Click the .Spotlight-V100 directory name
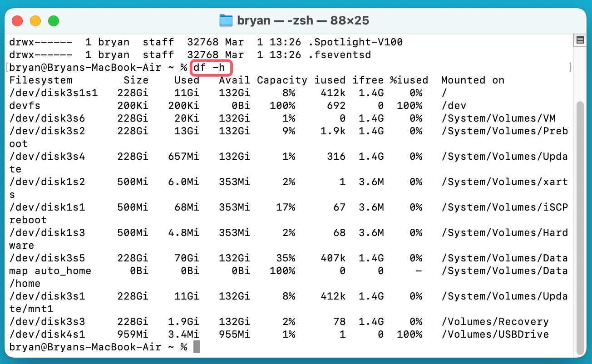This screenshot has height=364, width=592. [x=355, y=42]
